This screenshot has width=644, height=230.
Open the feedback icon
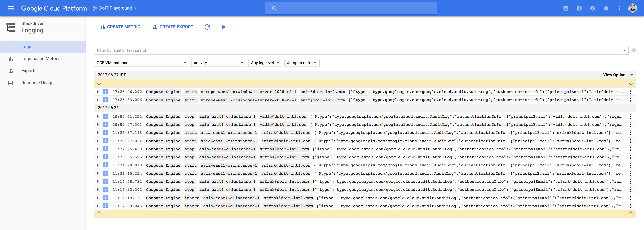click(579, 8)
